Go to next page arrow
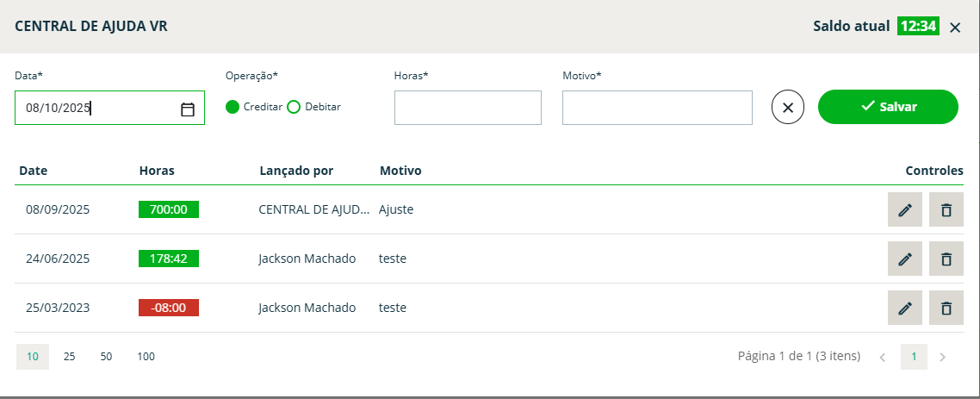The image size is (980, 399). click(x=943, y=357)
